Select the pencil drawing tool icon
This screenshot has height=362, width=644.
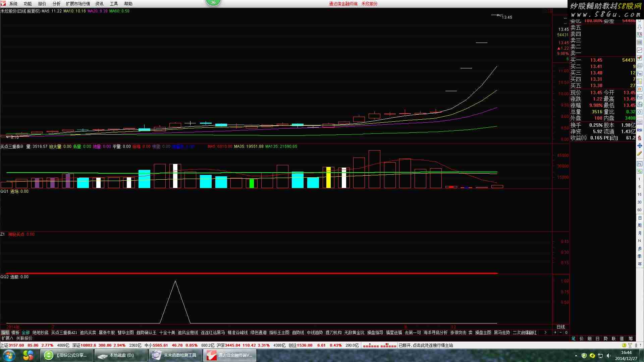[x=640, y=154]
